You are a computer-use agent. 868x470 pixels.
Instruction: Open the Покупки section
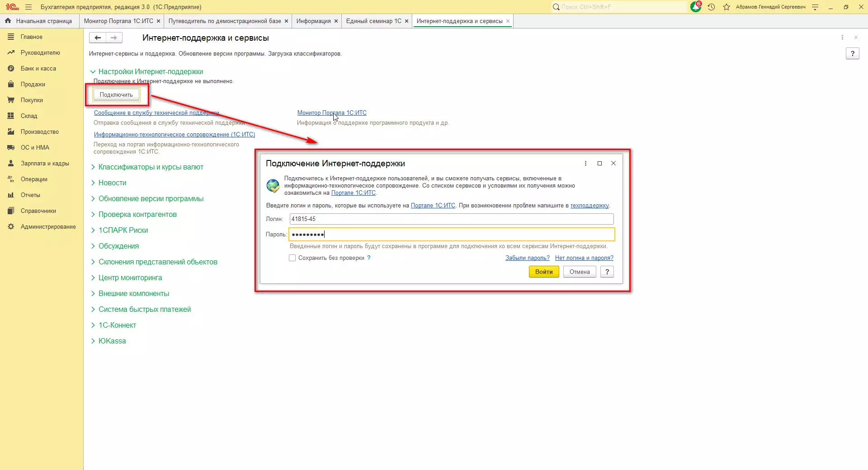[42, 100]
